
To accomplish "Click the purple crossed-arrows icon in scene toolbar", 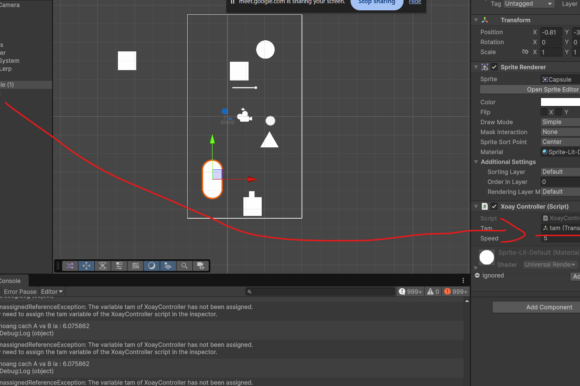I will (70, 266).
